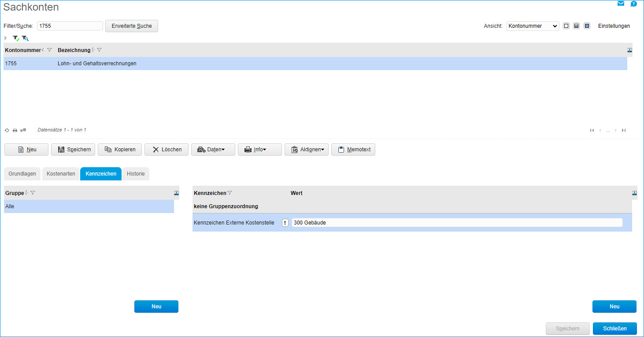The height and width of the screenshot is (337, 644).
Task: Click the Schließen button
Action: [x=614, y=329]
